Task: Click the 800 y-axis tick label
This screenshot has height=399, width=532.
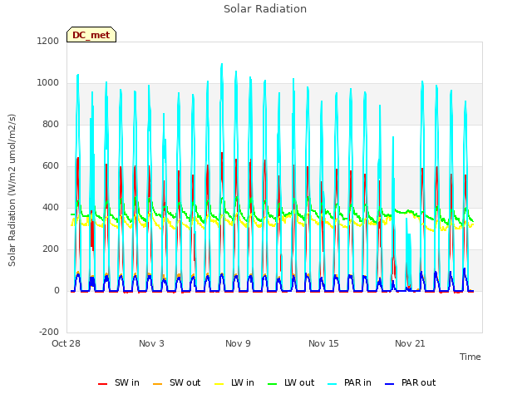Action: [x=51, y=124]
